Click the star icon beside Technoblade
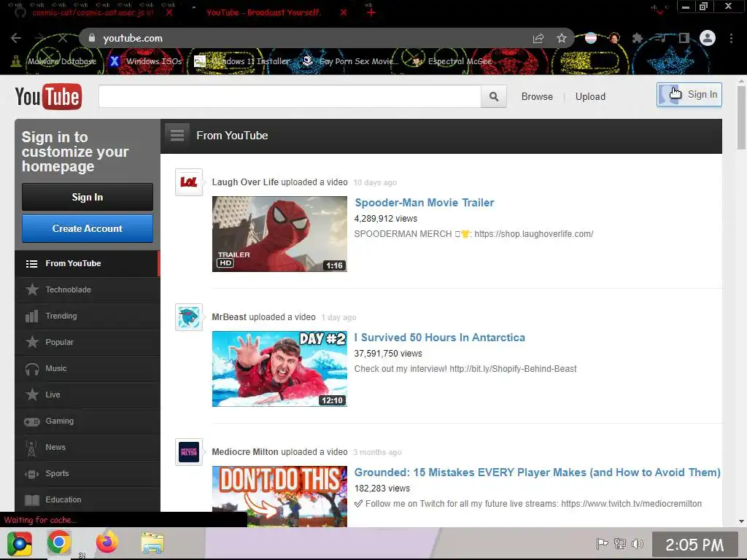 point(32,289)
